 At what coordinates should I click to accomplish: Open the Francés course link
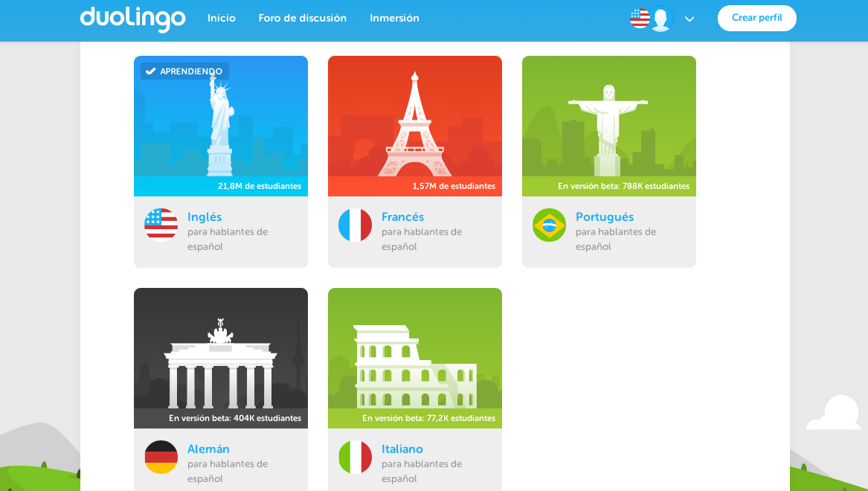click(x=402, y=217)
